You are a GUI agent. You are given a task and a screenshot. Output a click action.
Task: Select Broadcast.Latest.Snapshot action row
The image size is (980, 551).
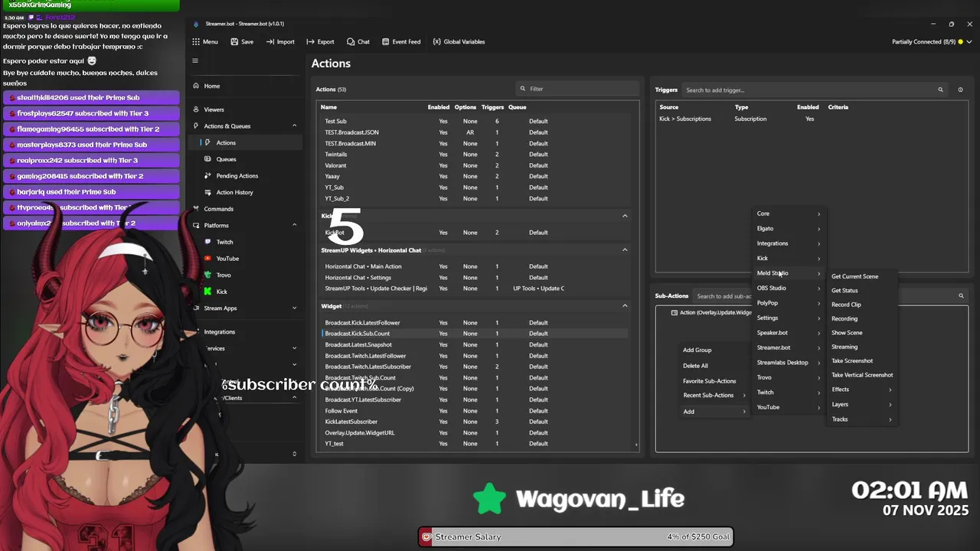[475, 344]
